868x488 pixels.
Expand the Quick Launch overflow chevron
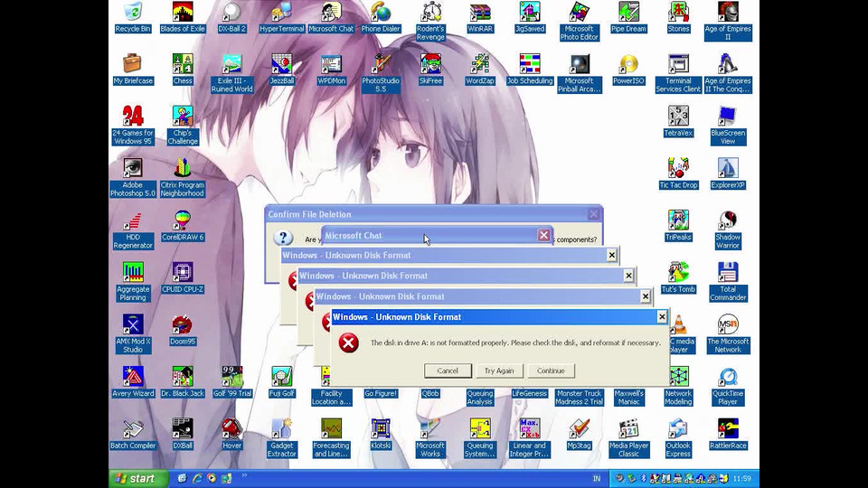tap(244, 476)
